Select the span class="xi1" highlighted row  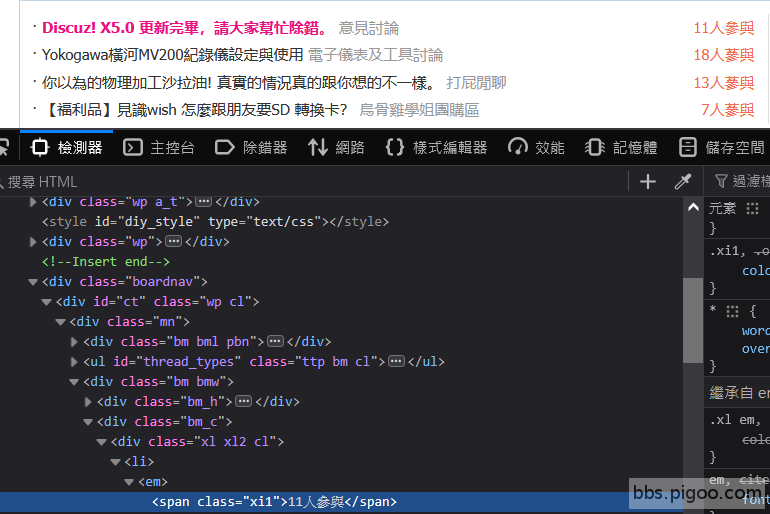tap(341, 502)
